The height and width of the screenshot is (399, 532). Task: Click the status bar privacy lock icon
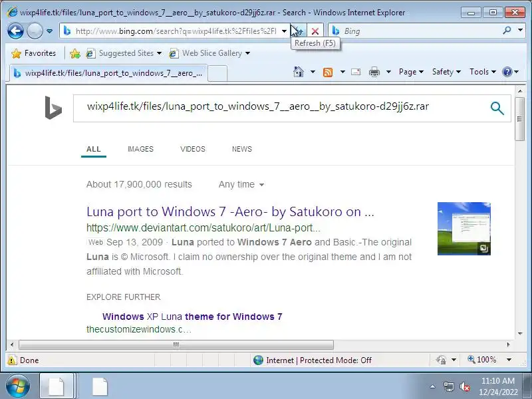tap(441, 360)
